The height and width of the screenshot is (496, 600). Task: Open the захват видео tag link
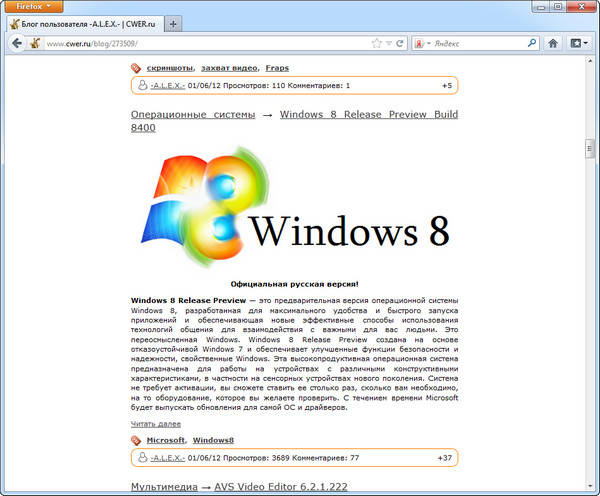pyautogui.click(x=229, y=68)
